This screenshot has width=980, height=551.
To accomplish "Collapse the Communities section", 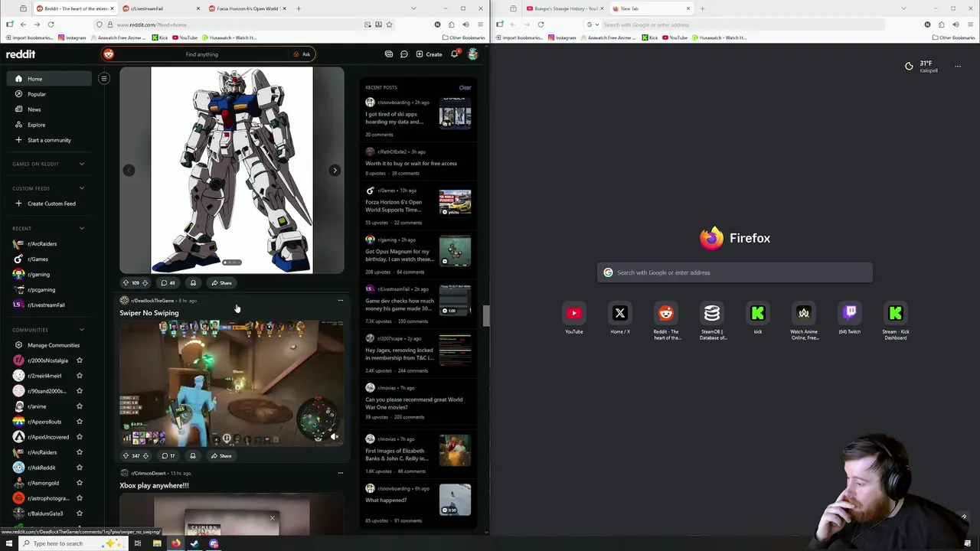I will click(82, 330).
